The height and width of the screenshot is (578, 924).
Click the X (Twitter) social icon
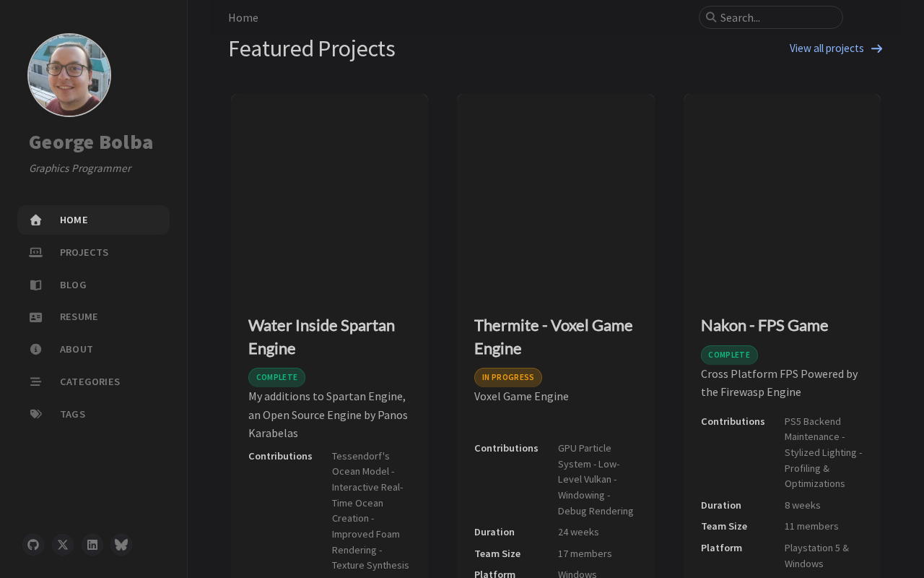coord(63,545)
